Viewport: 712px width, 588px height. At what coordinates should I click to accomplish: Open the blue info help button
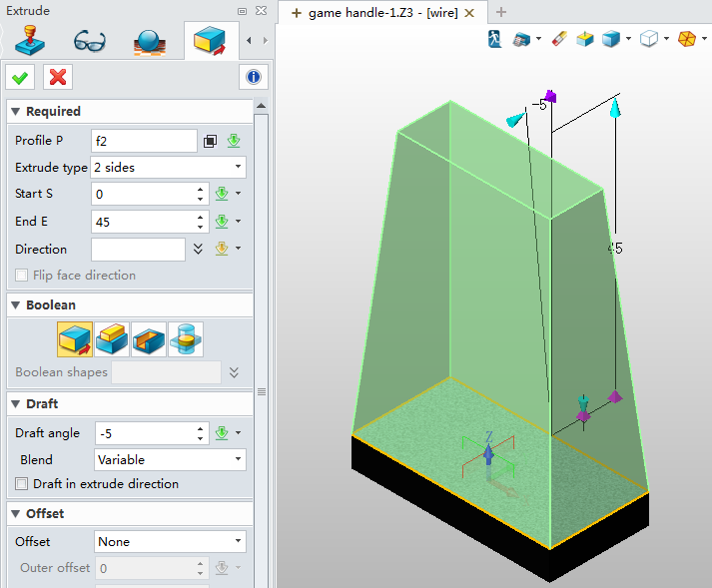tap(254, 77)
